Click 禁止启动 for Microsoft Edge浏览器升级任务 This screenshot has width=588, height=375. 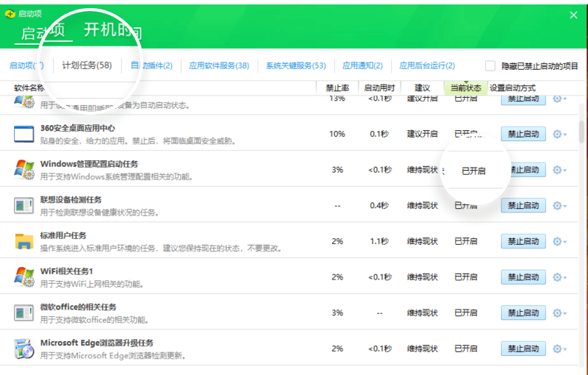[523, 349]
